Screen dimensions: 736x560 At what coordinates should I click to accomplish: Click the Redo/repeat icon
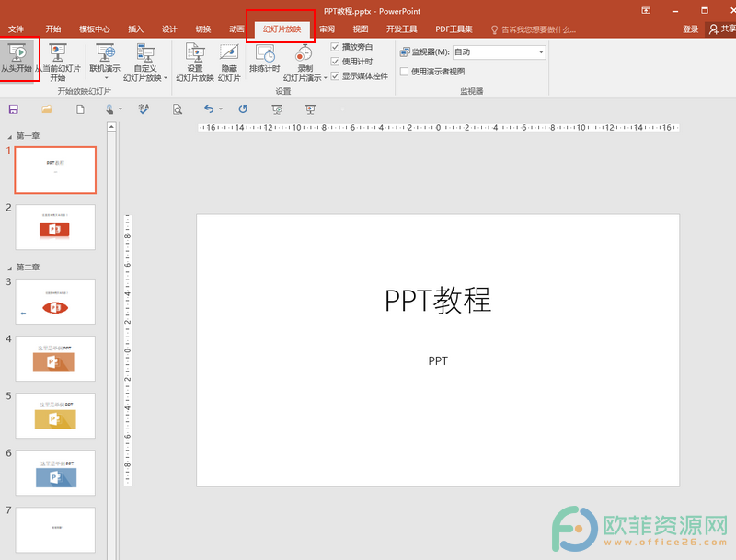(243, 109)
